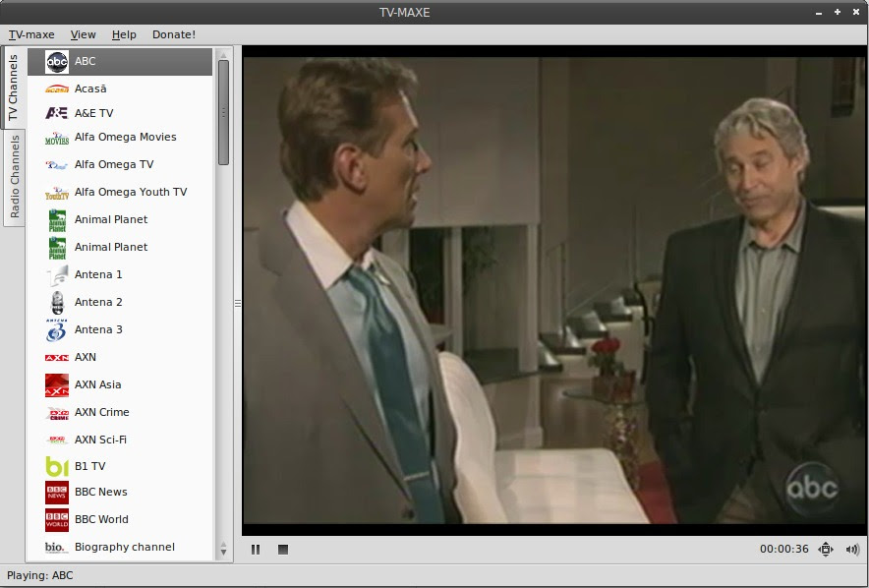This screenshot has height=588, width=869.
Task: Click the Biography channel logo icon
Action: point(57,548)
